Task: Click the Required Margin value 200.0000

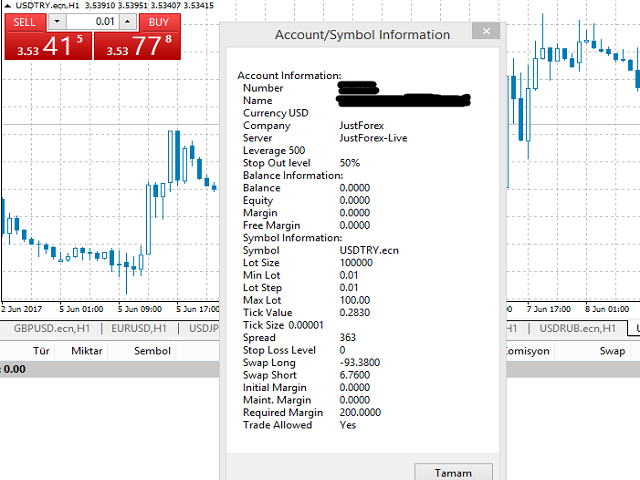Action: pyautogui.click(x=360, y=412)
